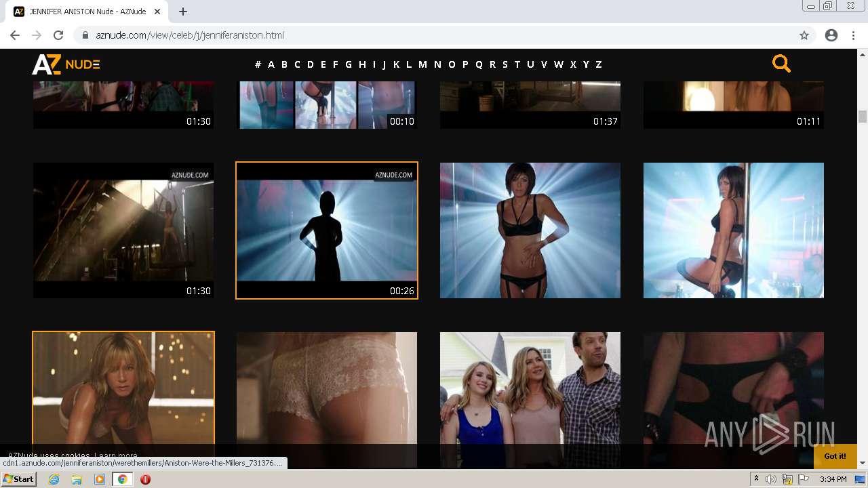Screen dimensions: 868x488
Task: Open File Explorer taskbar icon
Action: coord(77,479)
